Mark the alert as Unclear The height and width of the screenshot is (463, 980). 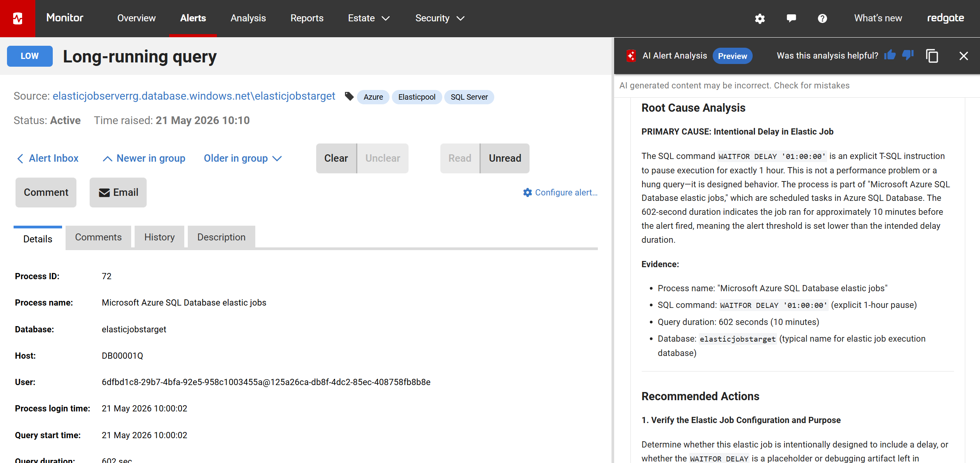383,158
